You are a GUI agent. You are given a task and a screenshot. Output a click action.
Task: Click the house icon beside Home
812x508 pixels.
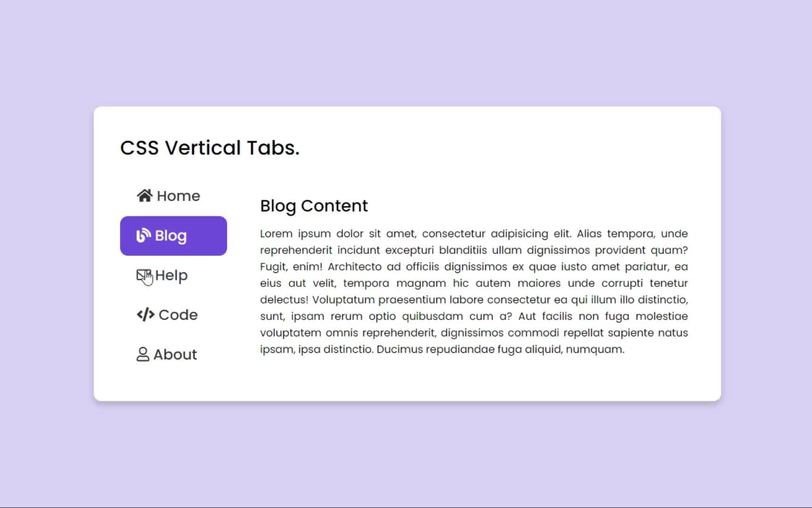[145, 195]
